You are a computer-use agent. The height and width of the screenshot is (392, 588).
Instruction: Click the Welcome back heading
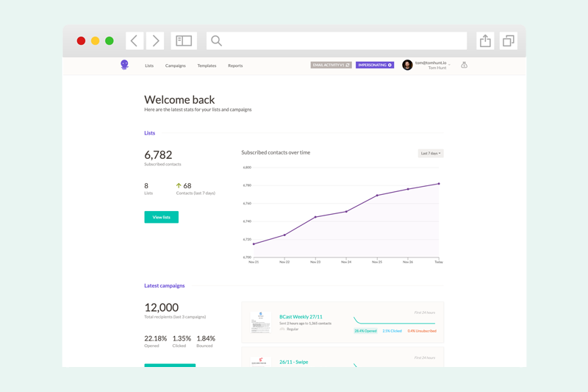coord(179,100)
